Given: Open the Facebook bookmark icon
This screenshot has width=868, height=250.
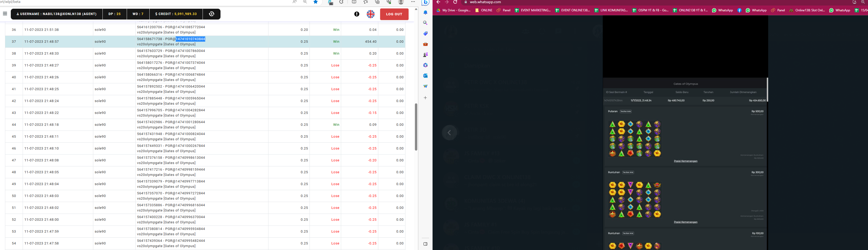Looking at the screenshot, I should coord(739,11).
